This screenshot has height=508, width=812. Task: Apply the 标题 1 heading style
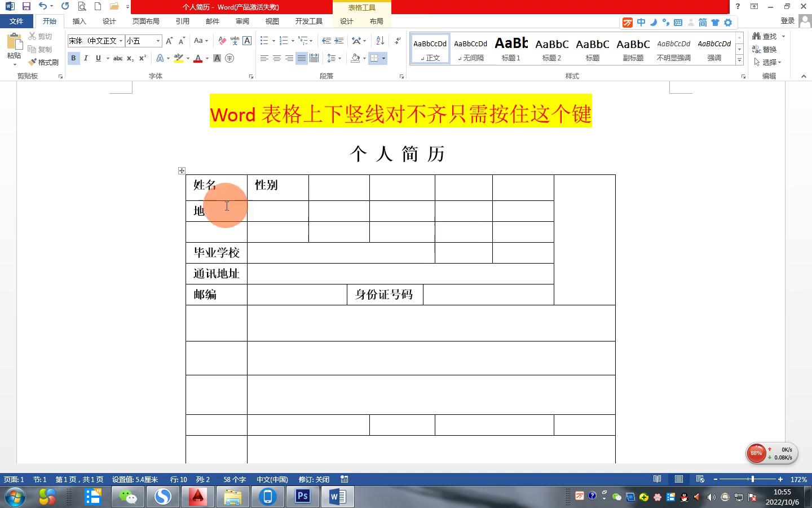pos(511,49)
